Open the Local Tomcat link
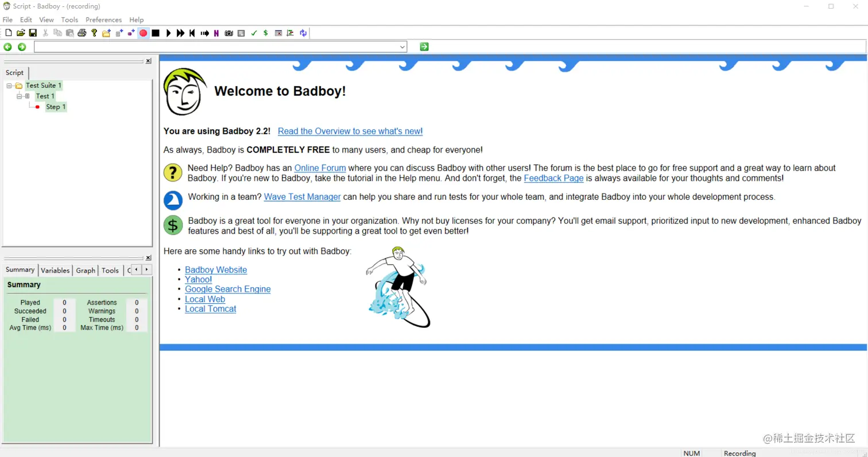Viewport: 868px width, 457px height. pyautogui.click(x=211, y=309)
